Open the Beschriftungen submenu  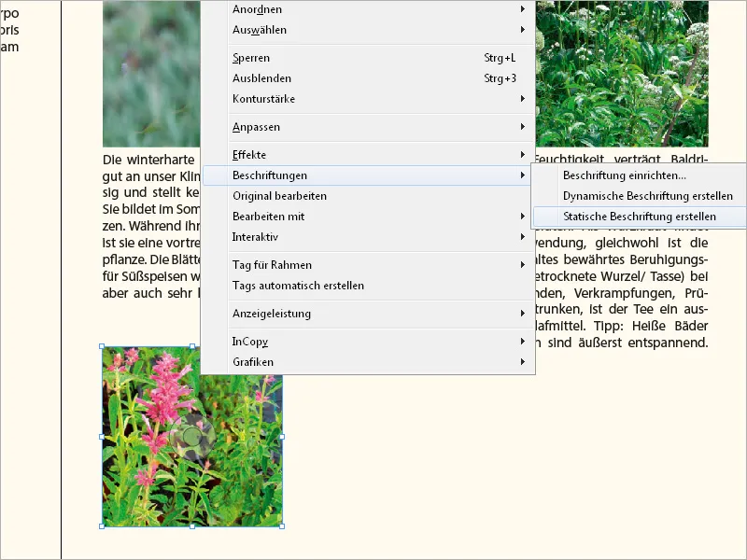point(271,175)
